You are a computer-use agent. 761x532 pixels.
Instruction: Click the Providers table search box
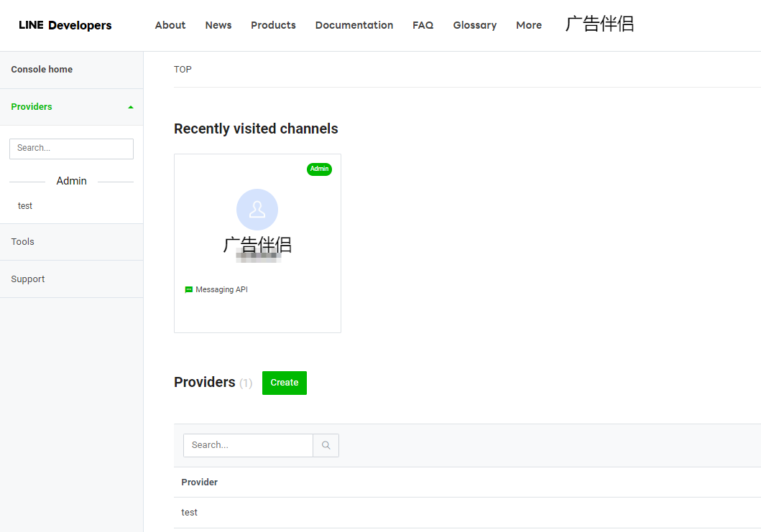248,445
